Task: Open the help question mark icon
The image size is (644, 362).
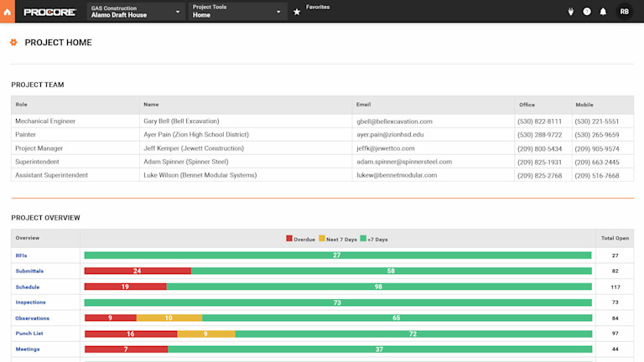Action: (587, 12)
